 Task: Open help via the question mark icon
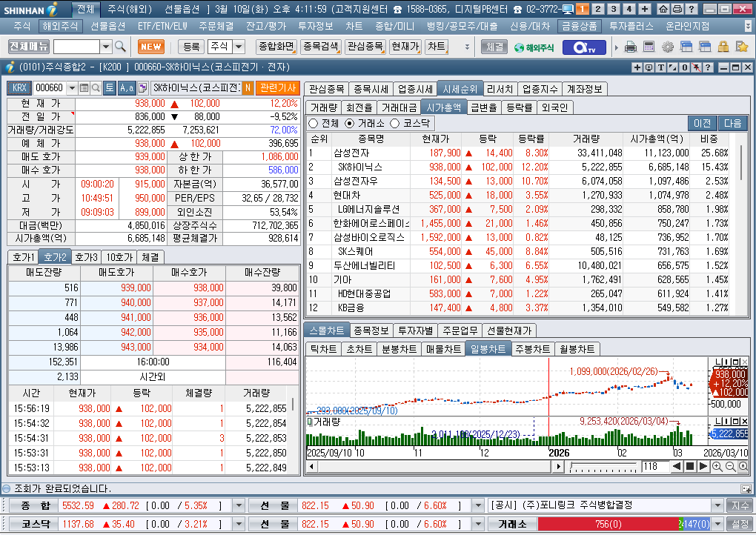691,9
